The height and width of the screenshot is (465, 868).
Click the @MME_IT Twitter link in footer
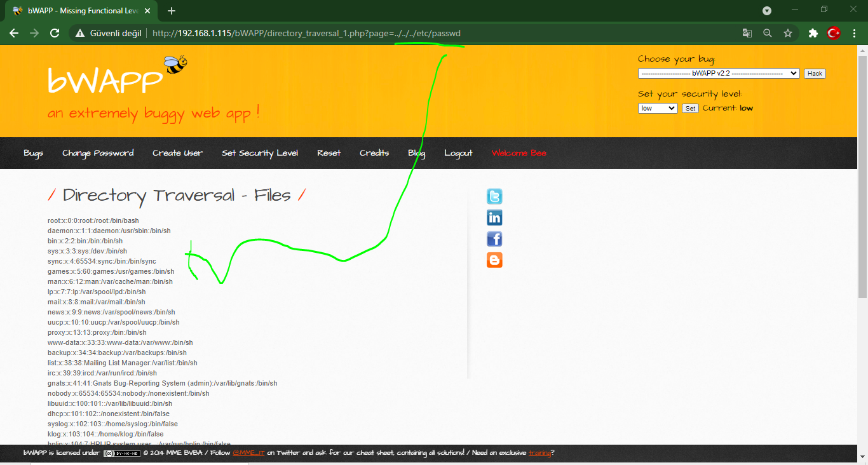click(x=248, y=453)
